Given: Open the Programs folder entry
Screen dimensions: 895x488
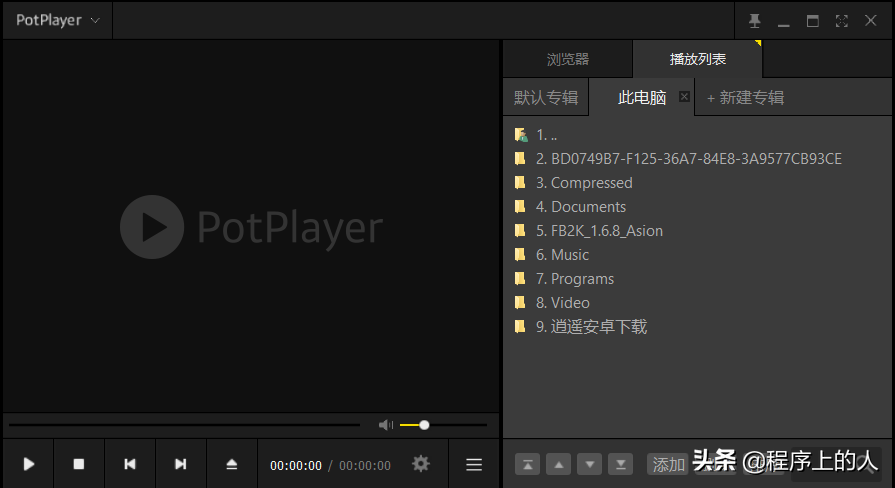Looking at the screenshot, I should point(696,279).
